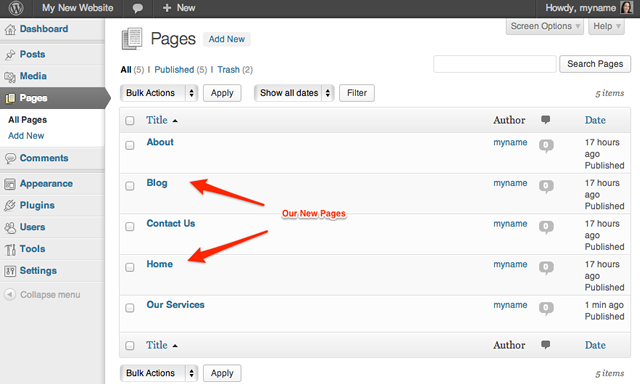Click the Collapse menu arrow icon

[x=10, y=294]
